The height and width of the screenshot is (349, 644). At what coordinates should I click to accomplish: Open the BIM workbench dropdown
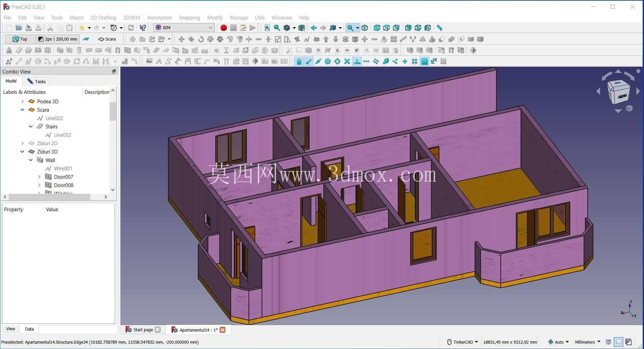pos(184,28)
